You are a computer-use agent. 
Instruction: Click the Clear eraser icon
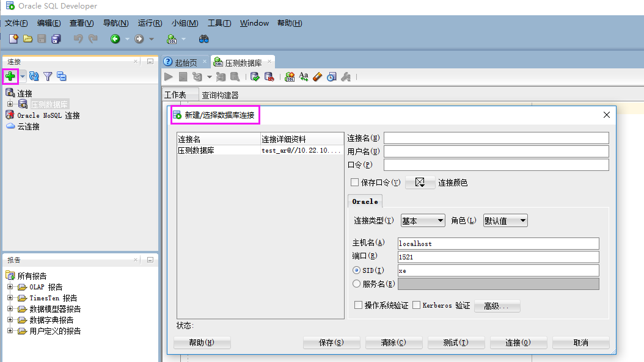(x=318, y=77)
